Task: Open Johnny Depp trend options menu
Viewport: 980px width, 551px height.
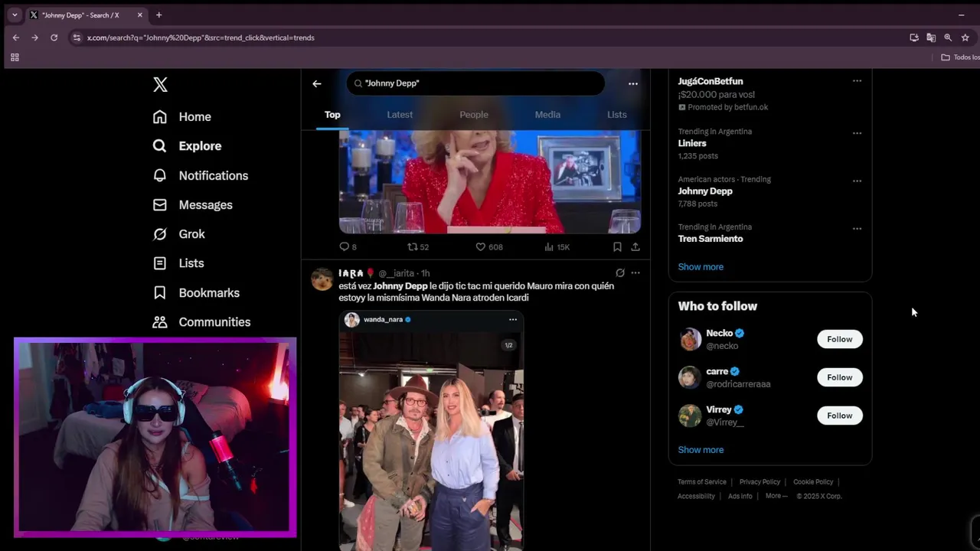Action: (x=857, y=181)
